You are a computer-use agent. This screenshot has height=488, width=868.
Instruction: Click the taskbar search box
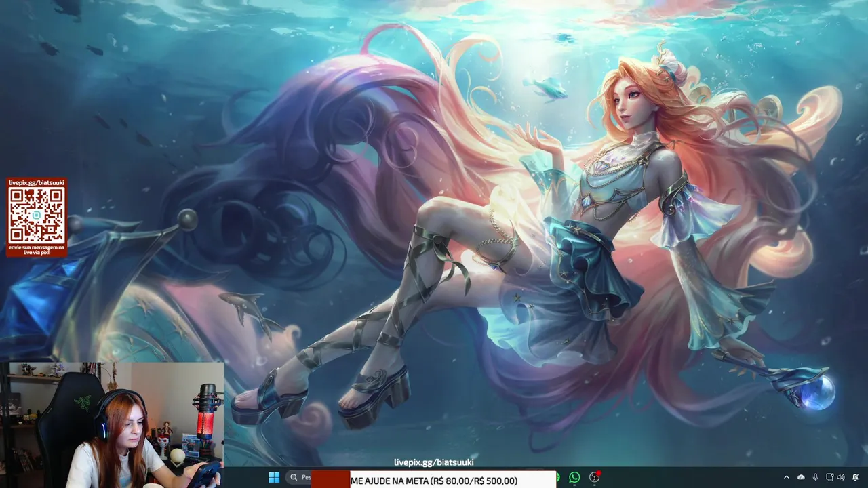pyautogui.click(x=299, y=477)
